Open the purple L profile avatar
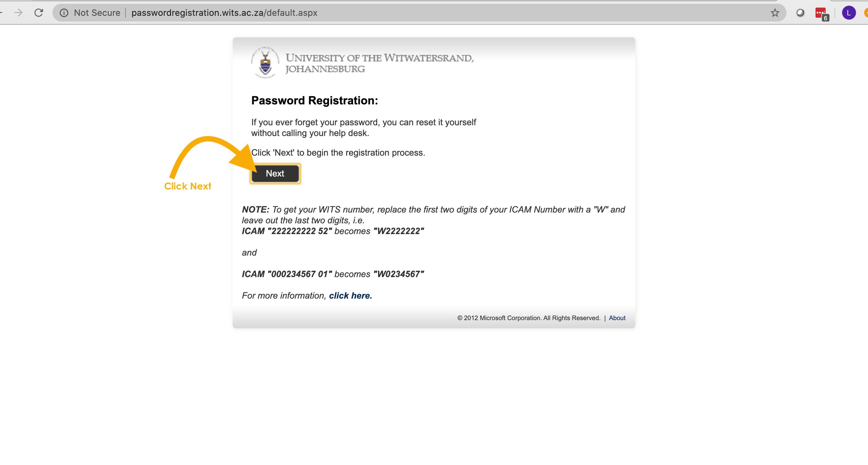 click(848, 13)
